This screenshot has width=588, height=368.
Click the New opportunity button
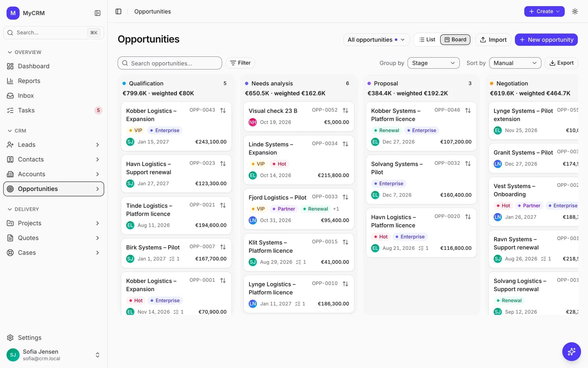click(546, 40)
